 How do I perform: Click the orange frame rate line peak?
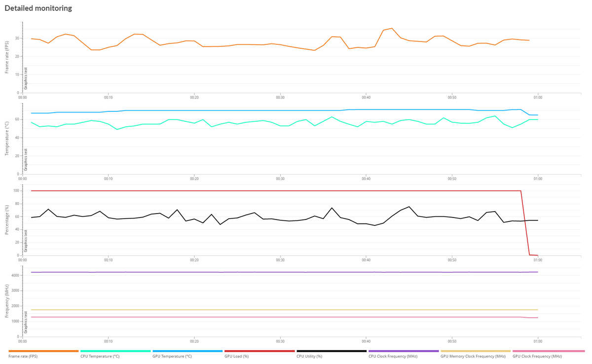[x=392, y=28]
